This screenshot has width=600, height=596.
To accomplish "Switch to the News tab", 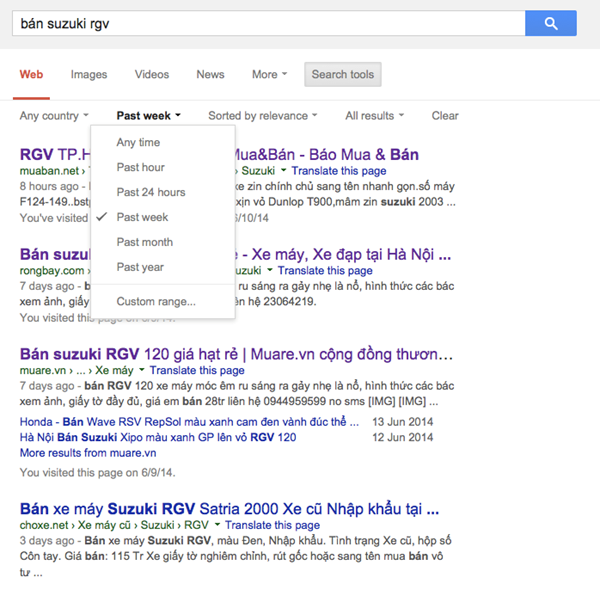I will (x=210, y=75).
